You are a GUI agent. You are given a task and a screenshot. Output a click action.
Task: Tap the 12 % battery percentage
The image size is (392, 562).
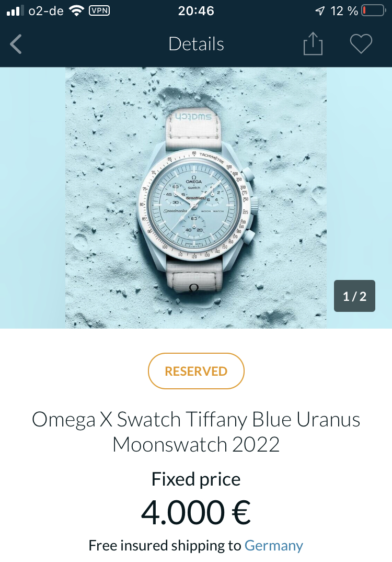344,11
